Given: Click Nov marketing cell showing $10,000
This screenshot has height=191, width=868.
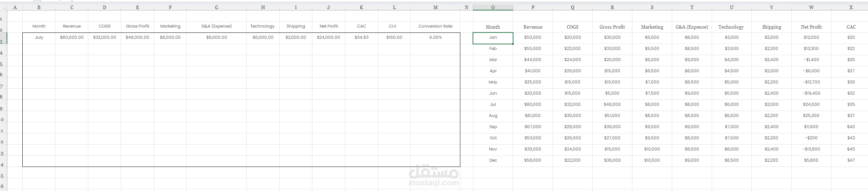Looking at the screenshot, I should point(652,149).
